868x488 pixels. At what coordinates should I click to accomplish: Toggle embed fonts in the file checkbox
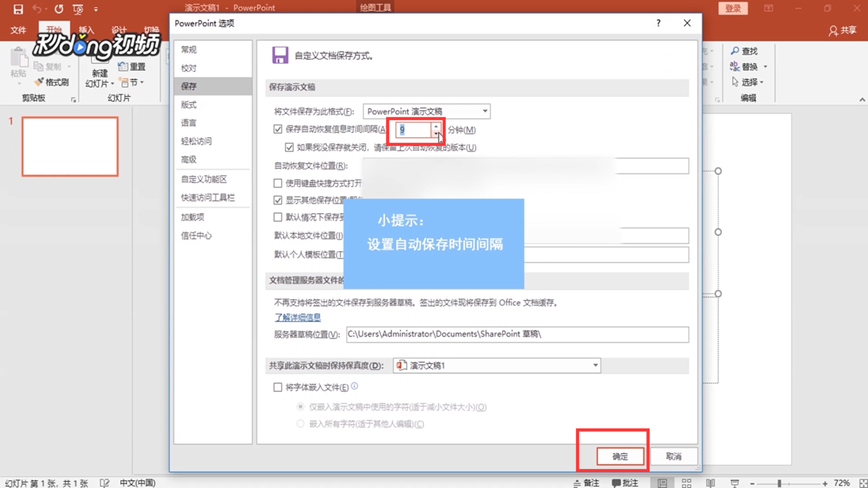pos(278,388)
